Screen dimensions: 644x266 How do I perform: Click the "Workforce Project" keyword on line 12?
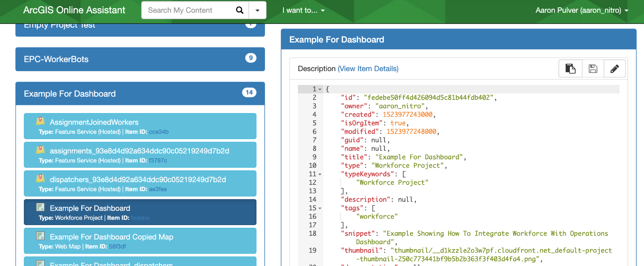[x=392, y=183]
